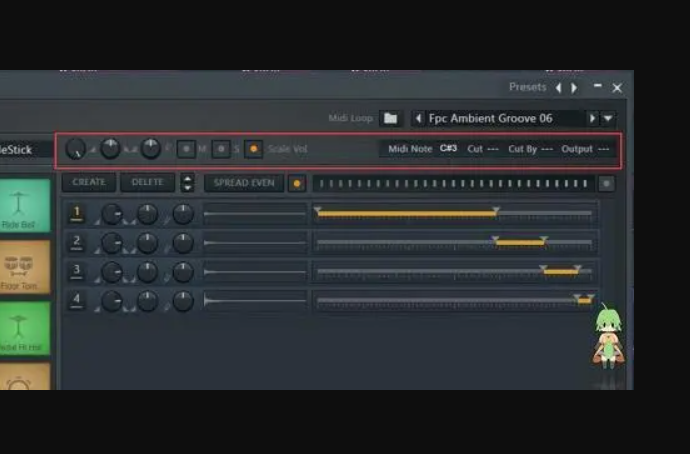This screenshot has height=454, width=690.
Task: Close the FPC plugin window
Action: pos(617,88)
